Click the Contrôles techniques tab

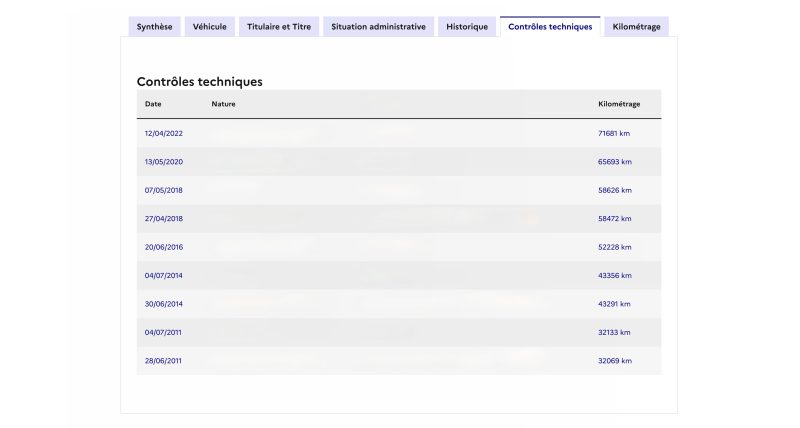[550, 27]
